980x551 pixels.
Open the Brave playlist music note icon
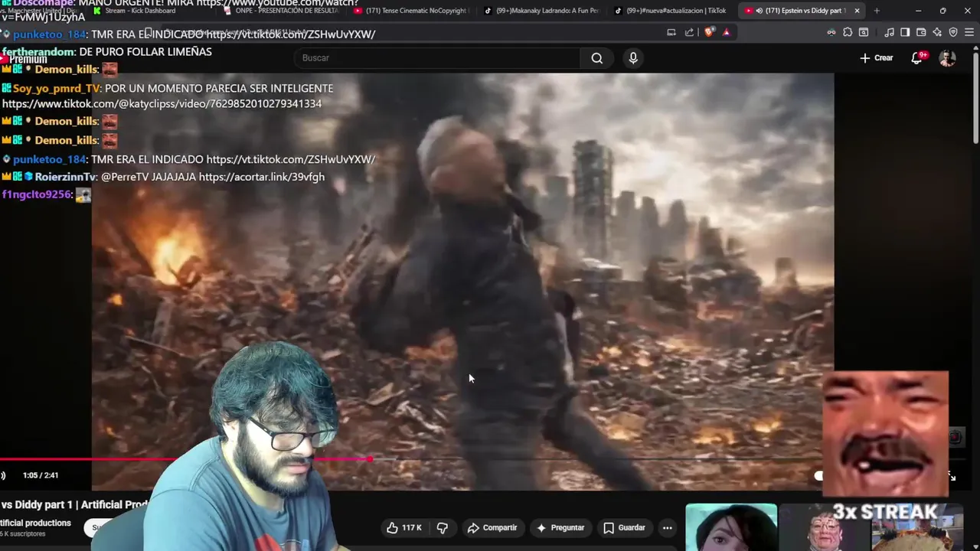coord(889,32)
